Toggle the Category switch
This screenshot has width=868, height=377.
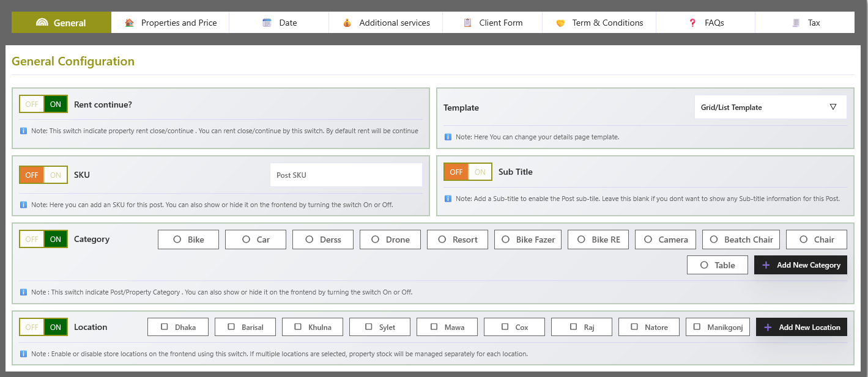pyautogui.click(x=43, y=239)
